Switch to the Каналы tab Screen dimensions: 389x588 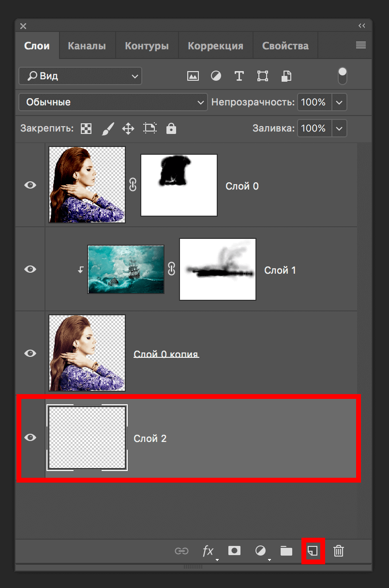(87, 46)
